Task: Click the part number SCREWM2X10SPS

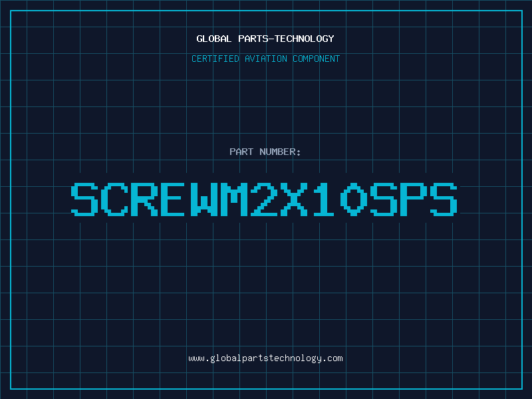Action: coord(264,199)
